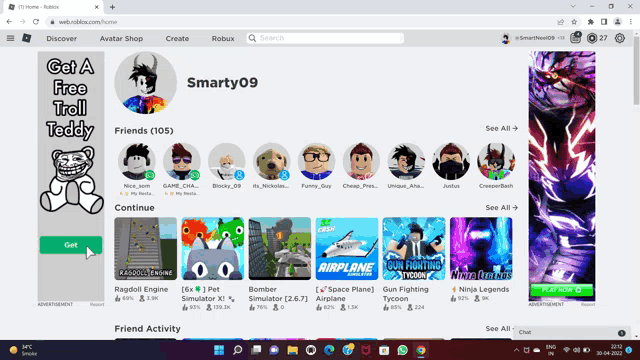This screenshot has height=360, width=640.
Task: Open File Explorer from taskbar
Action: 293,350
